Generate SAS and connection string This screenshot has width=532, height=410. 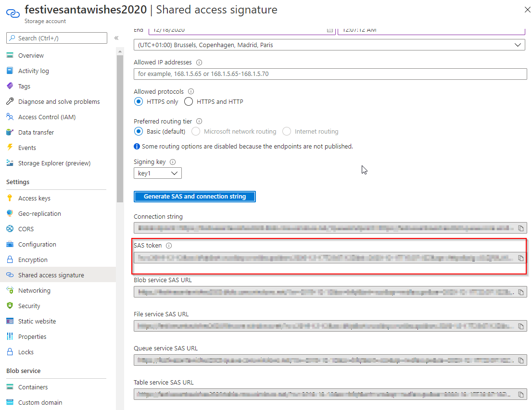click(x=195, y=197)
